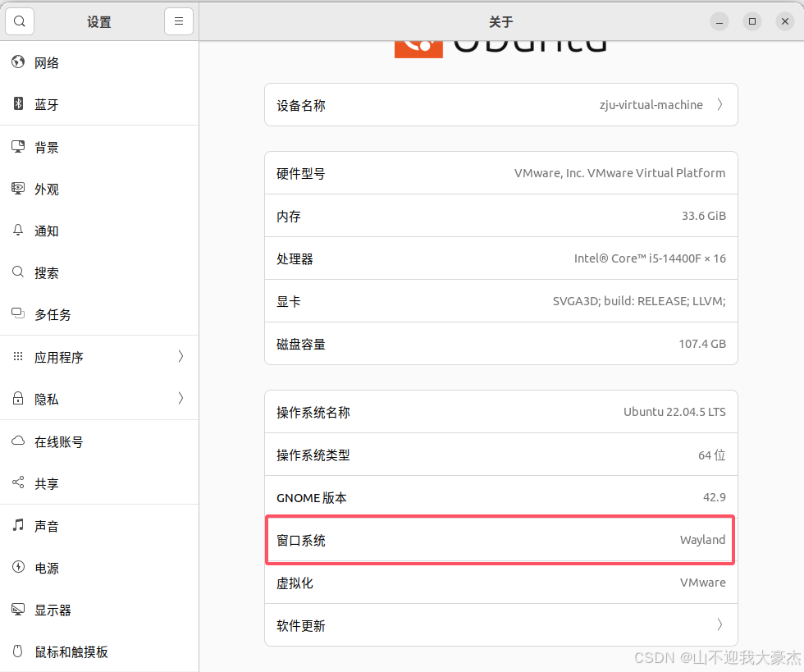This screenshot has width=804, height=672.
Task: Open 软件更新 (Software Updates)
Action: point(500,624)
